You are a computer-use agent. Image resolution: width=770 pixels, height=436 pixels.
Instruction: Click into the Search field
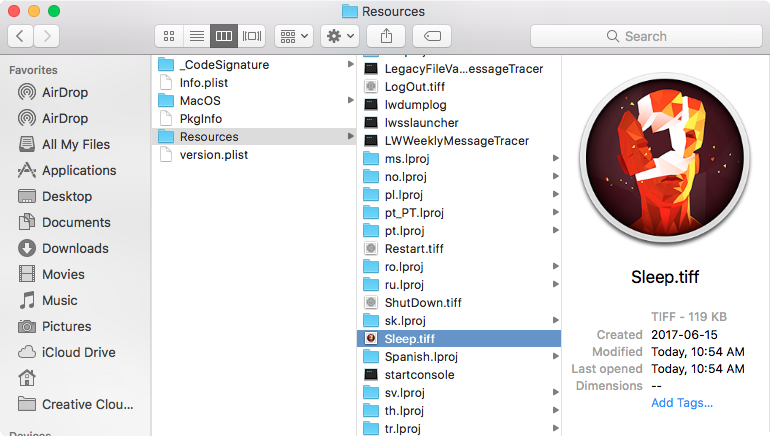[646, 36]
